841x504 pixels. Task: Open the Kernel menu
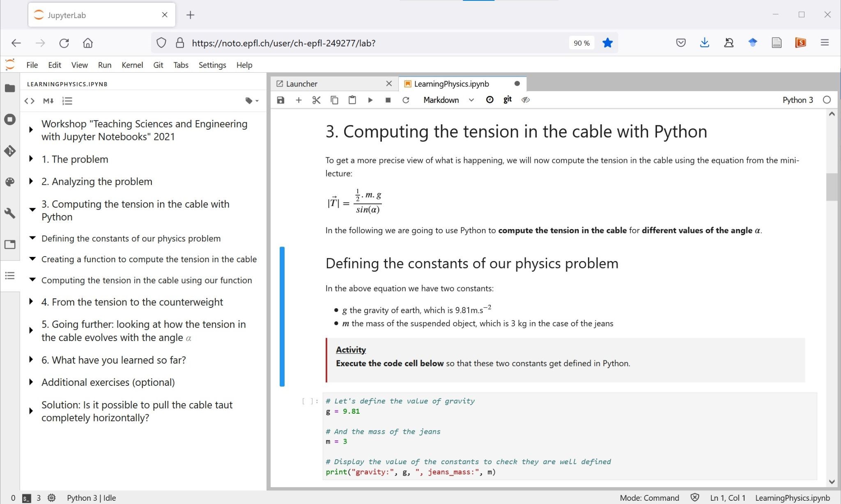tap(132, 65)
